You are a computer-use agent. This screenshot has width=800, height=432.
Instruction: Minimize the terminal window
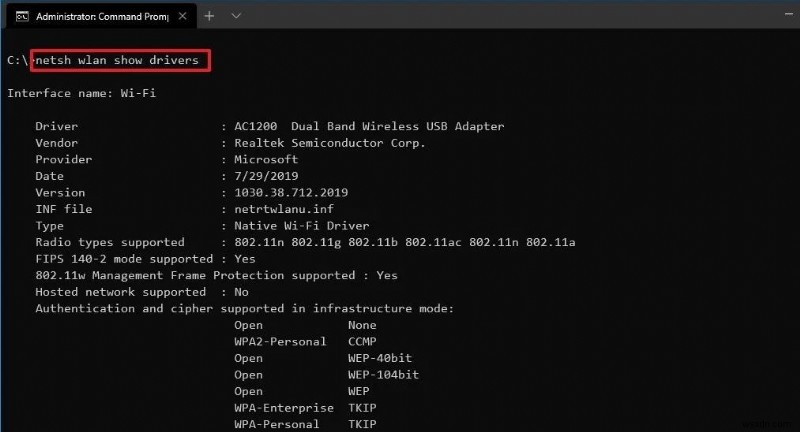tap(789, 15)
